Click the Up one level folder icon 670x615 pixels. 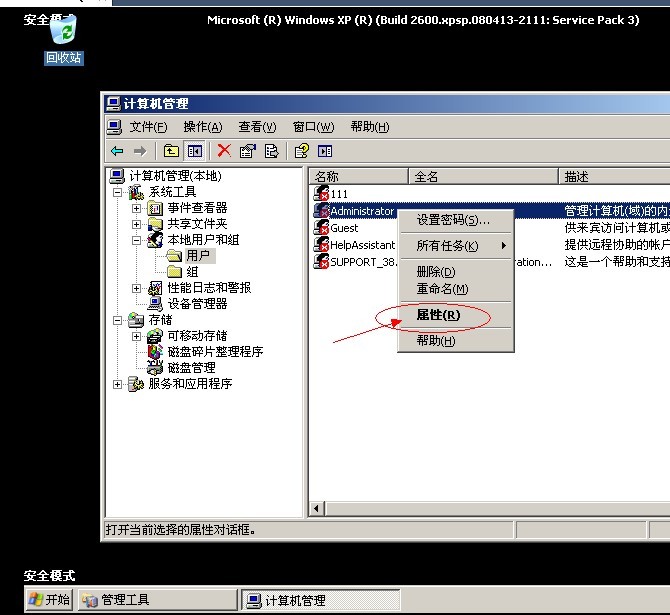pyautogui.click(x=171, y=151)
